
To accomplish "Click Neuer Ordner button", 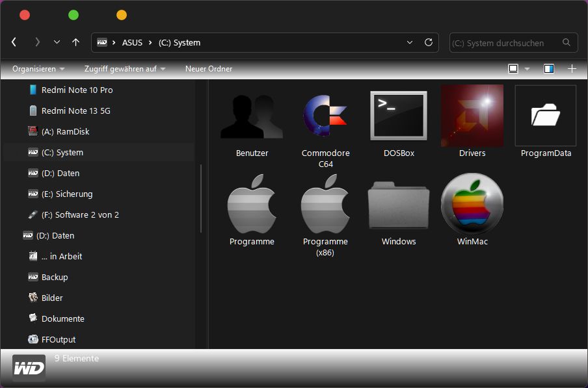I will [209, 68].
